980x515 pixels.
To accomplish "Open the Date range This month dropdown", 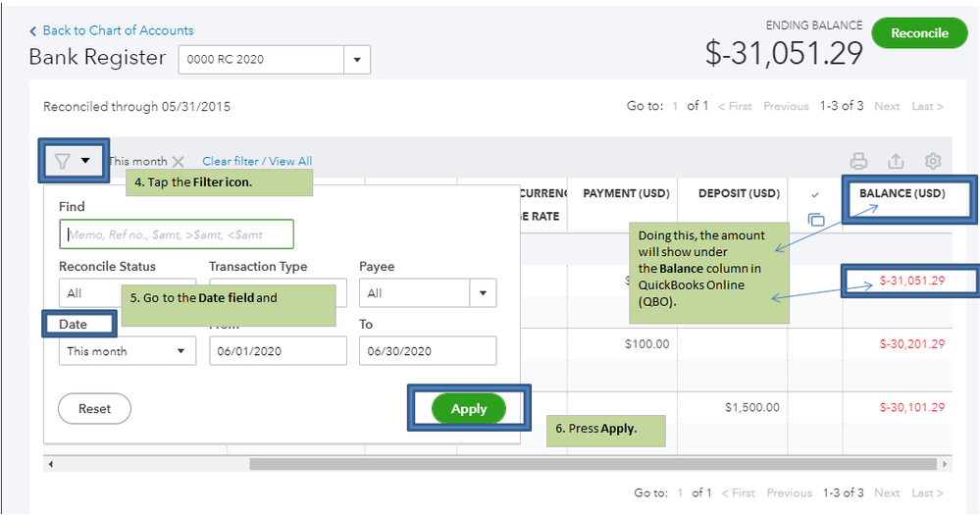I will (x=127, y=350).
